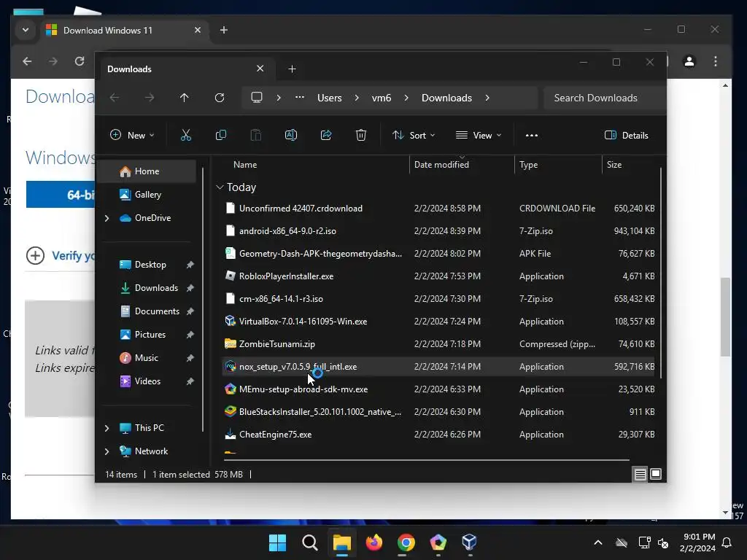Go up one folder level with Up arrow
The image size is (747, 560).
click(185, 98)
